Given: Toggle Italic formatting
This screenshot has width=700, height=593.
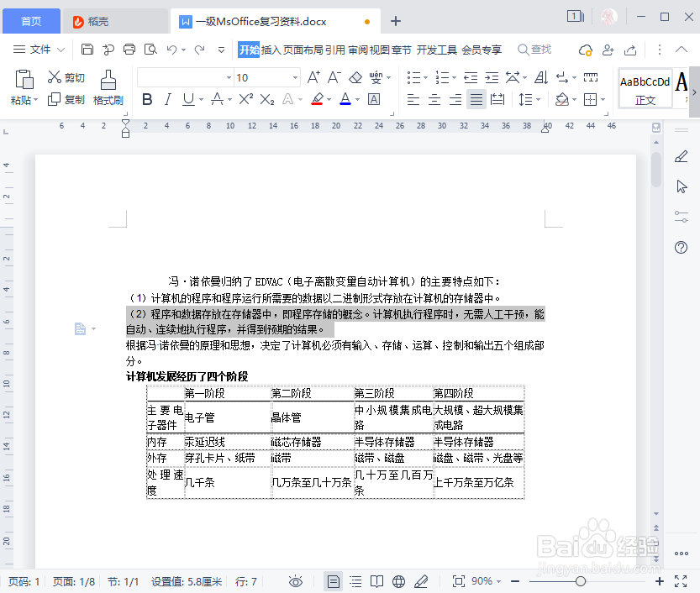Looking at the screenshot, I should pyautogui.click(x=168, y=99).
